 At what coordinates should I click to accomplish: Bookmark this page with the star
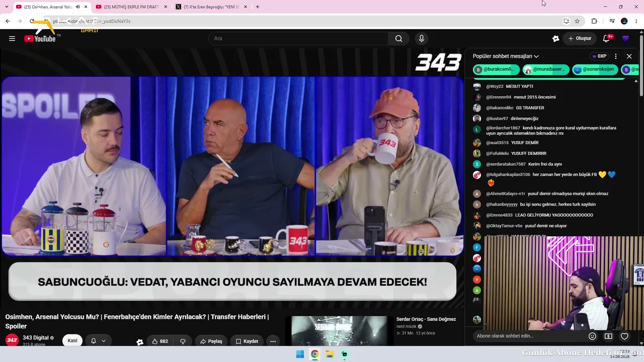click(577, 21)
